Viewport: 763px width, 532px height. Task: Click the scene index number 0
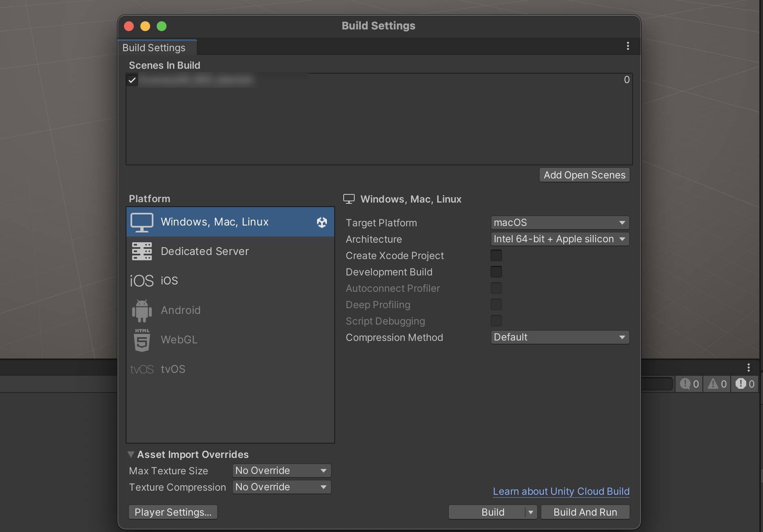[x=627, y=80]
